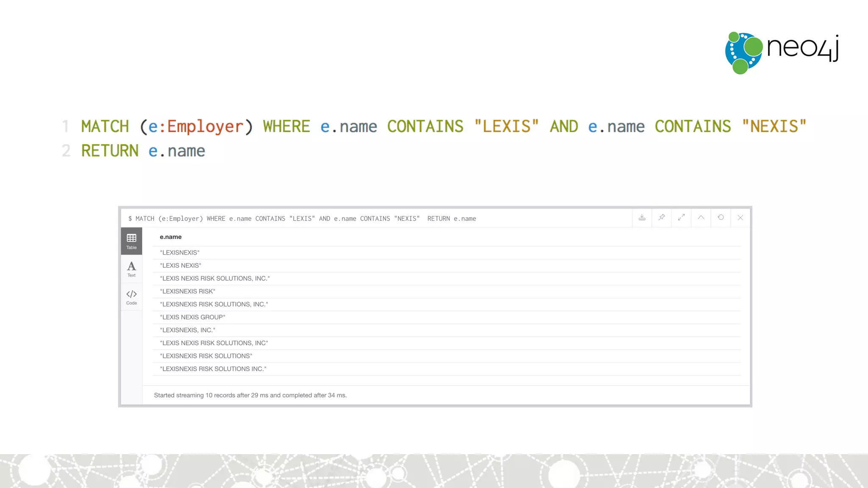This screenshot has height=488, width=868.
Task: Click the neo4j logo
Action: (x=782, y=53)
